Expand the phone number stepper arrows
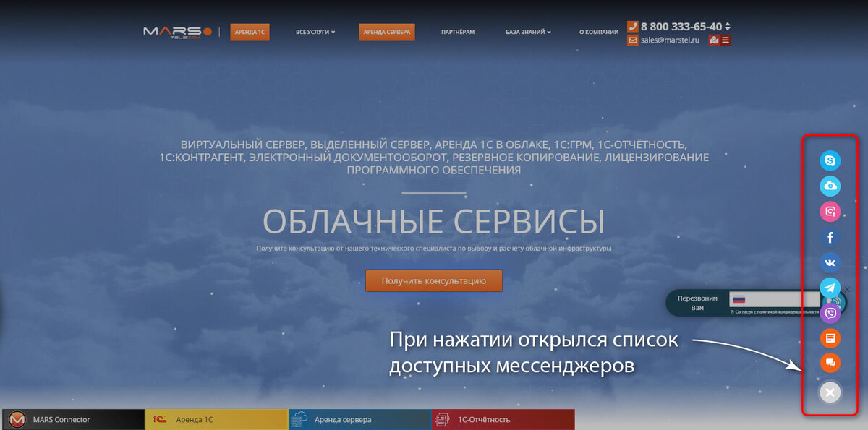The image size is (868, 430). point(728,27)
